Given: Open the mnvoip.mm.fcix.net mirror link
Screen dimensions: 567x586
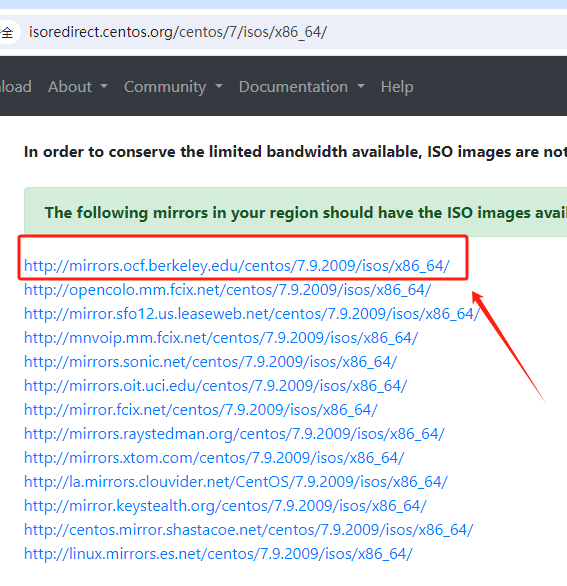Looking at the screenshot, I should click(x=221, y=338).
